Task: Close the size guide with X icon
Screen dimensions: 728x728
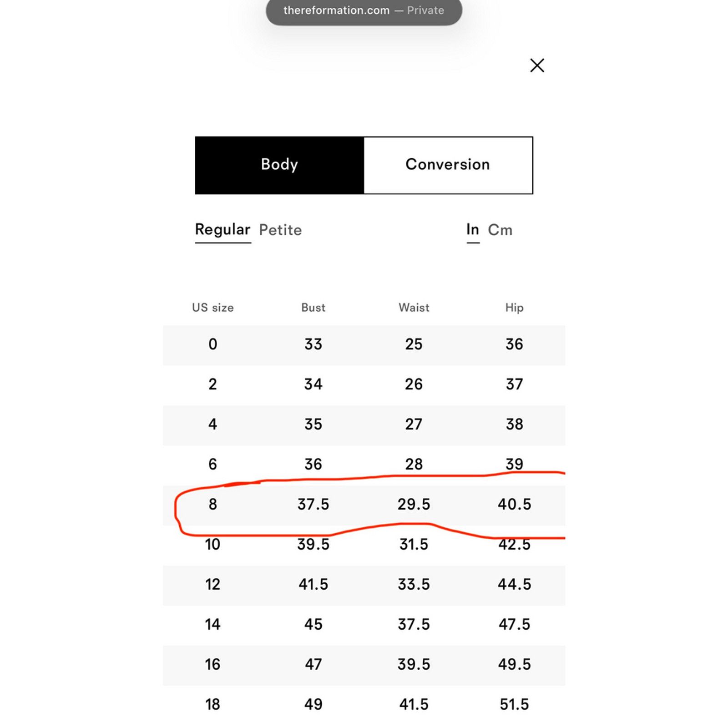Action: point(537,66)
